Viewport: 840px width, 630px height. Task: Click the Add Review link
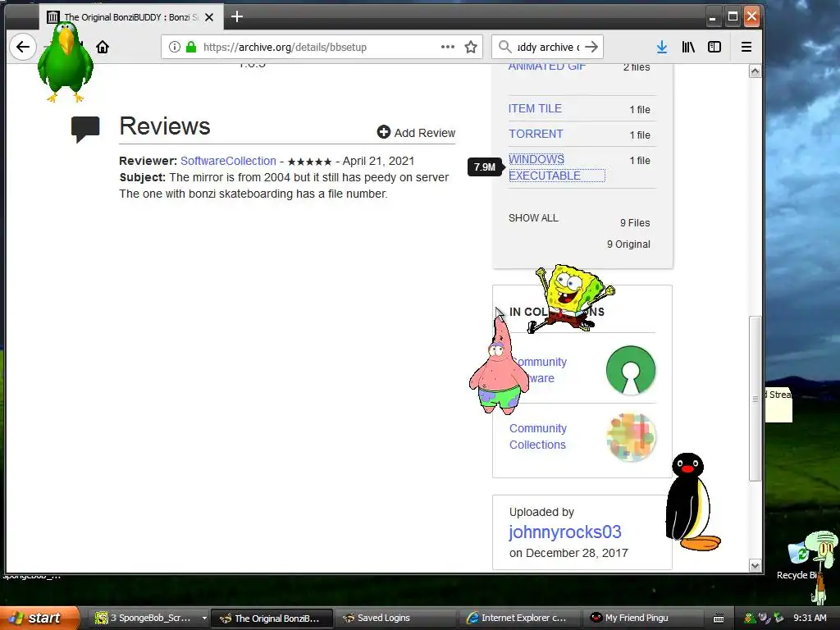(x=416, y=132)
